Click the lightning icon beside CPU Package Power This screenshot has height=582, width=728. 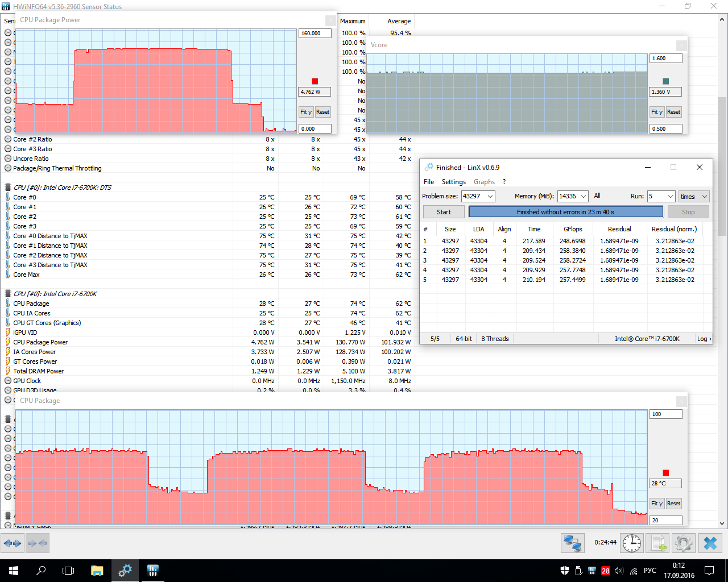8,342
